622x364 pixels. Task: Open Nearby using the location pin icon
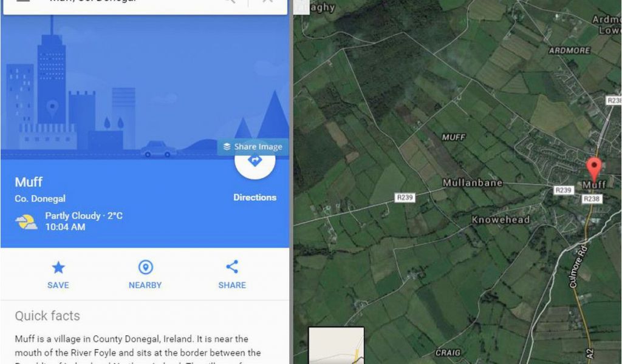point(145,268)
